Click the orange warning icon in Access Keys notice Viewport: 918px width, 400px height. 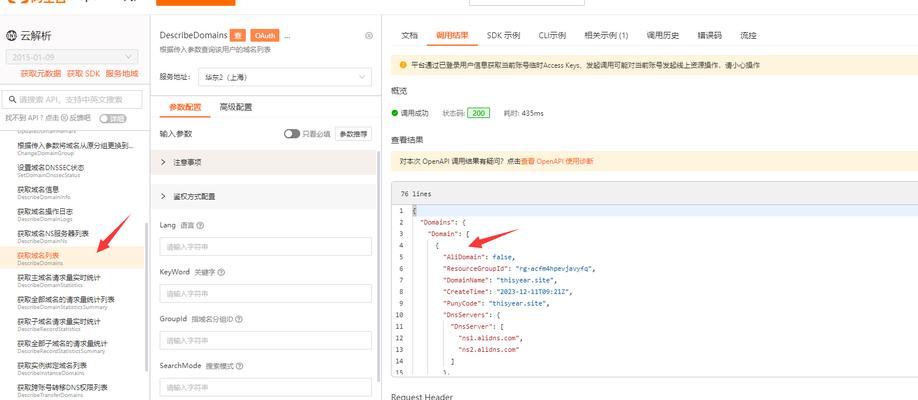pos(403,65)
